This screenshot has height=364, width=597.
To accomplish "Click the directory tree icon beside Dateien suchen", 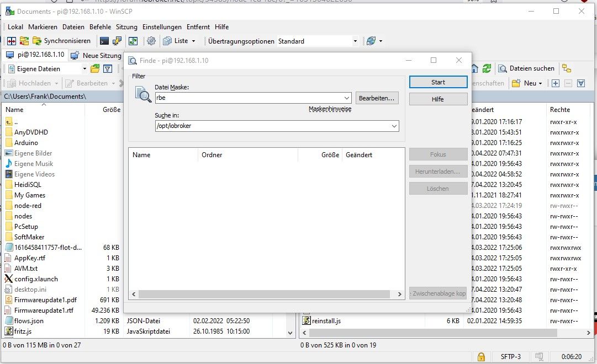I will (x=567, y=68).
